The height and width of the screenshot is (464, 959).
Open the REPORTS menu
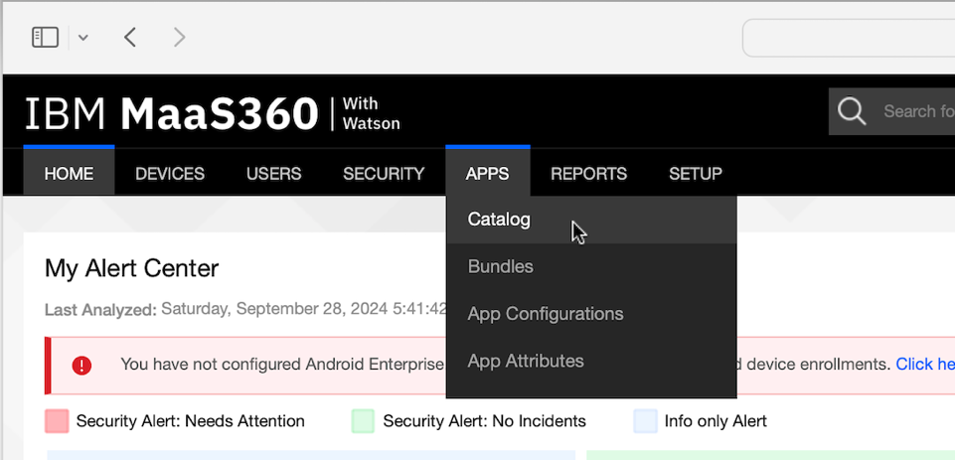(x=589, y=174)
